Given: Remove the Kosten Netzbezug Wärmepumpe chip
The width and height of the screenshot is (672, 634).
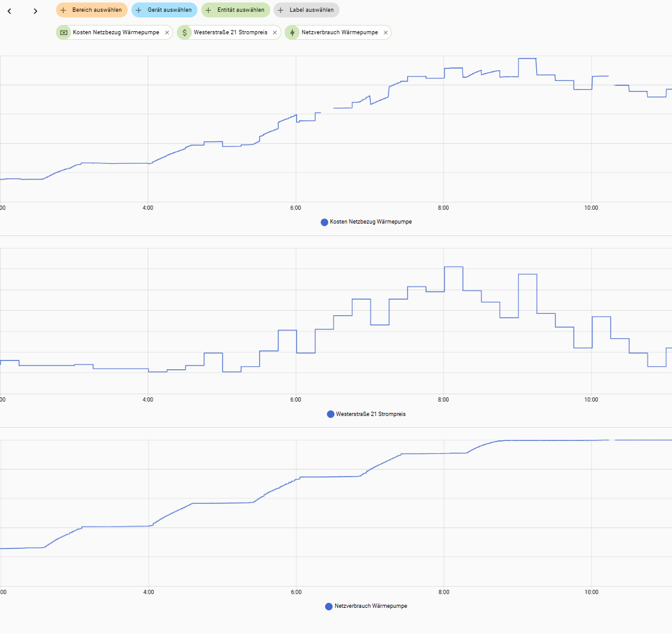Looking at the screenshot, I should (167, 32).
